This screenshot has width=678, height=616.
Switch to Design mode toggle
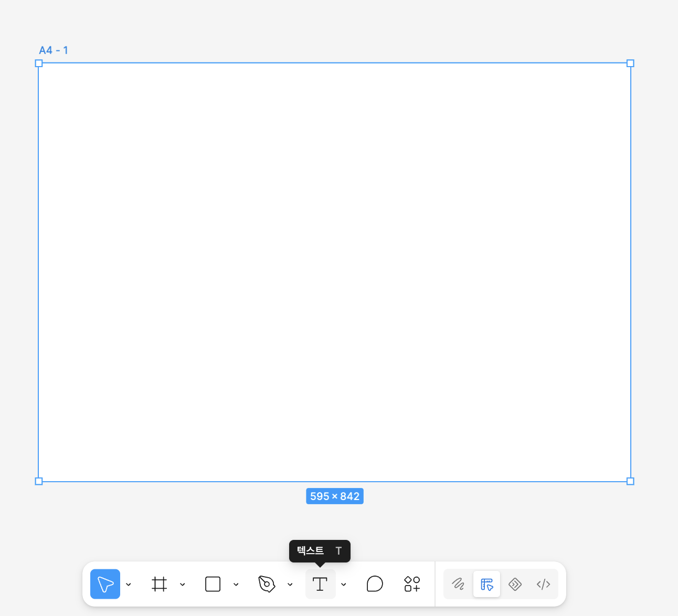(x=486, y=584)
